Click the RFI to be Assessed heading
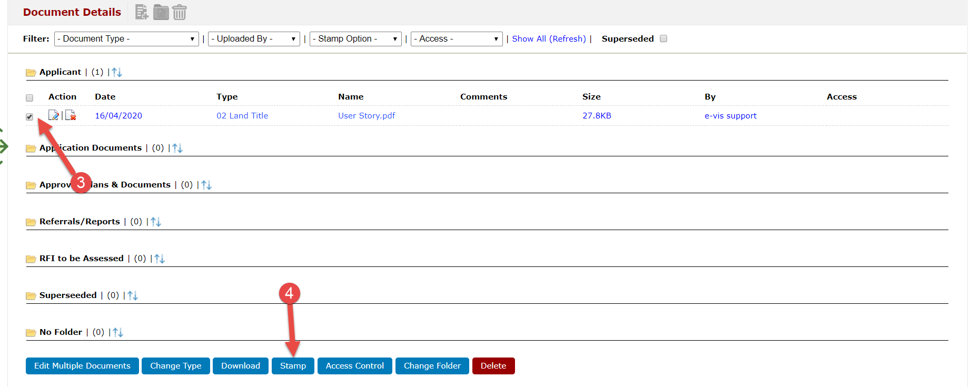 pos(82,259)
